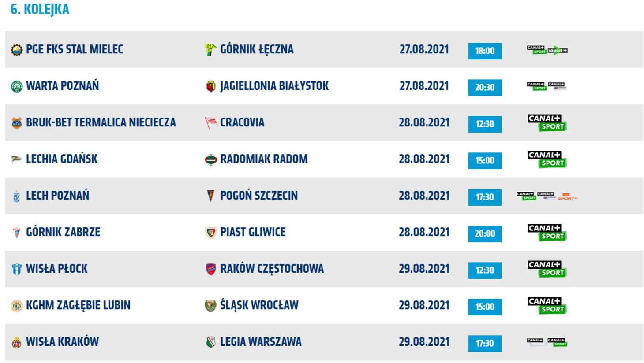Open the Pogoń Szczecin team link
The width and height of the screenshot is (644, 363).
[x=259, y=196]
